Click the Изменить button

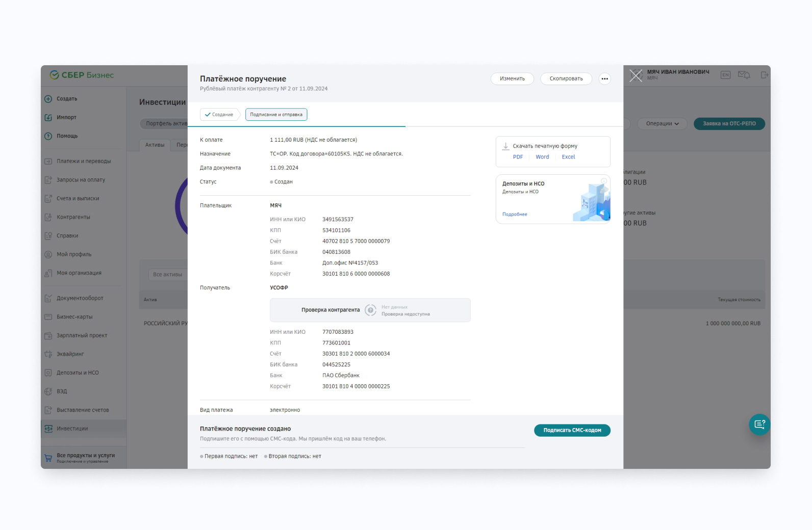(512, 78)
